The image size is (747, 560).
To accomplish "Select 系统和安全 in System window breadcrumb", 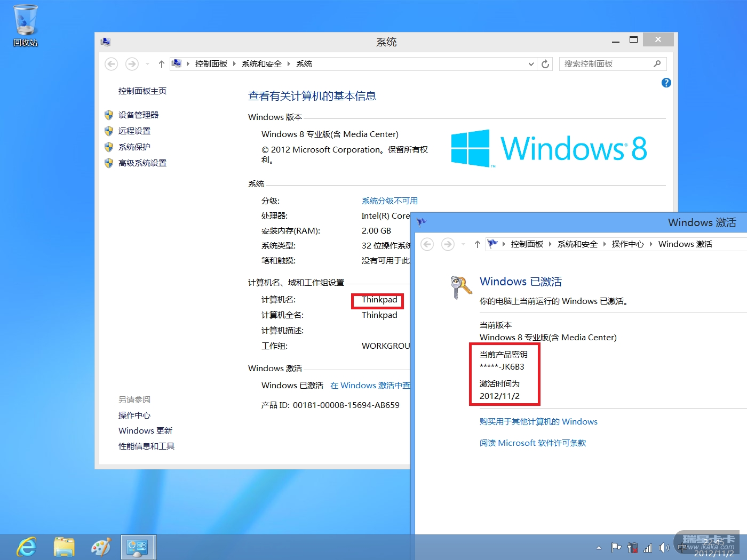I will click(x=261, y=64).
